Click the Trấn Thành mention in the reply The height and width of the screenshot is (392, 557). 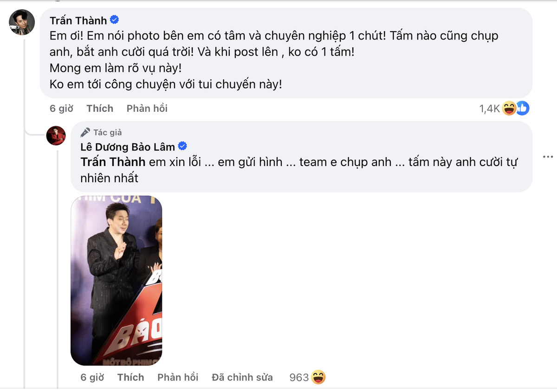click(x=113, y=162)
